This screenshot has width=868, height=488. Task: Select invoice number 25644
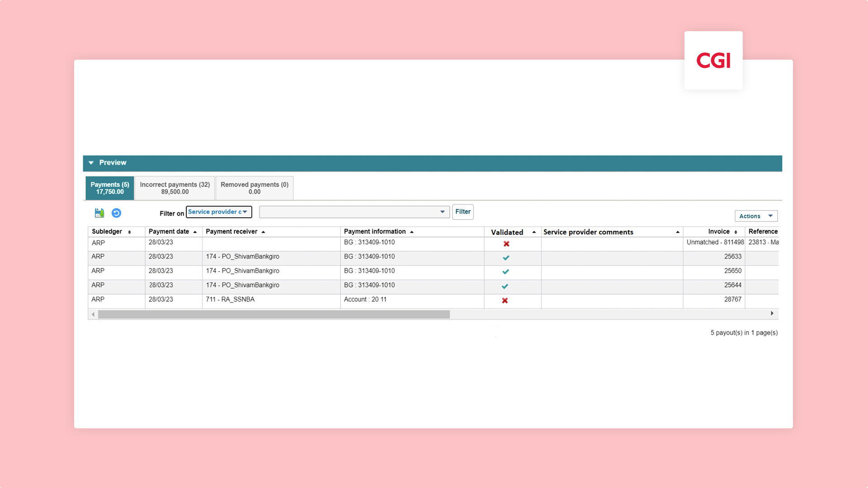733,286
